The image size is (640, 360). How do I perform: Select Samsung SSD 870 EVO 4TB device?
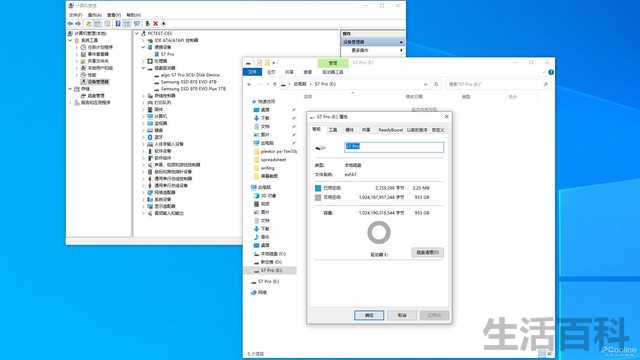(188, 82)
